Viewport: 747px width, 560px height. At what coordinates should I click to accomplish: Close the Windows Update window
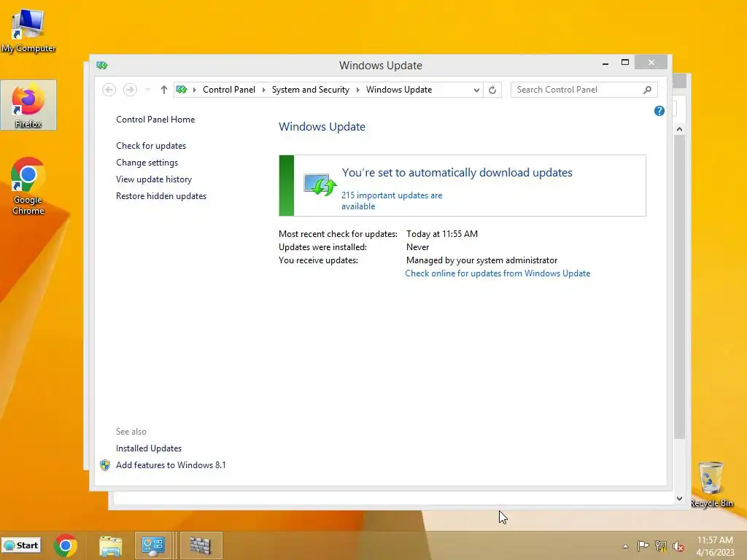651,63
